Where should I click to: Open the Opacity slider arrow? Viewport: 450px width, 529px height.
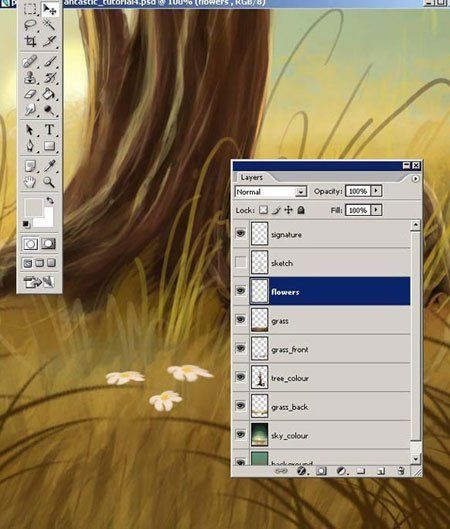(x=376, y=191)
